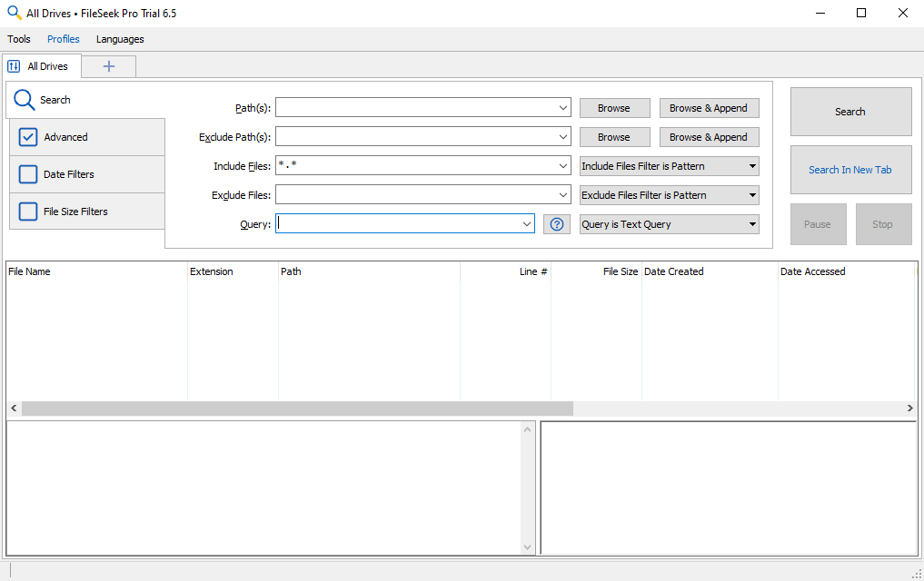Click the query help question mark icon
Image resolution: width=924 pixels, height=581 pixels.
coord(557,224)
